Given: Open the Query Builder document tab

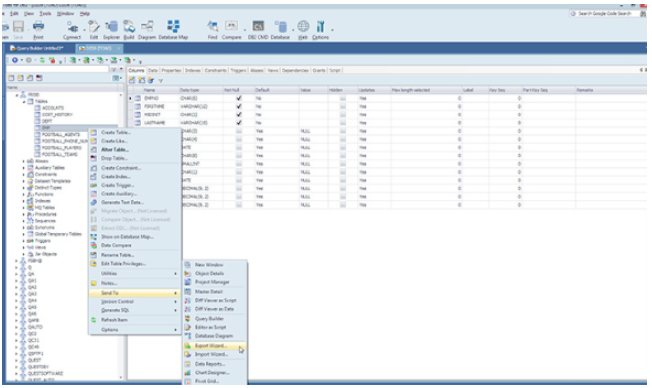Looking at the screenshot, I should point(37,48).
